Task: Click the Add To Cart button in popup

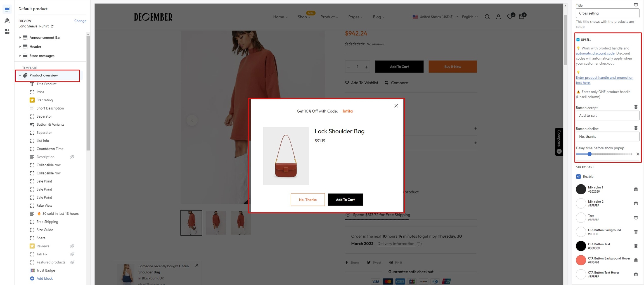Action: (345, 200)
